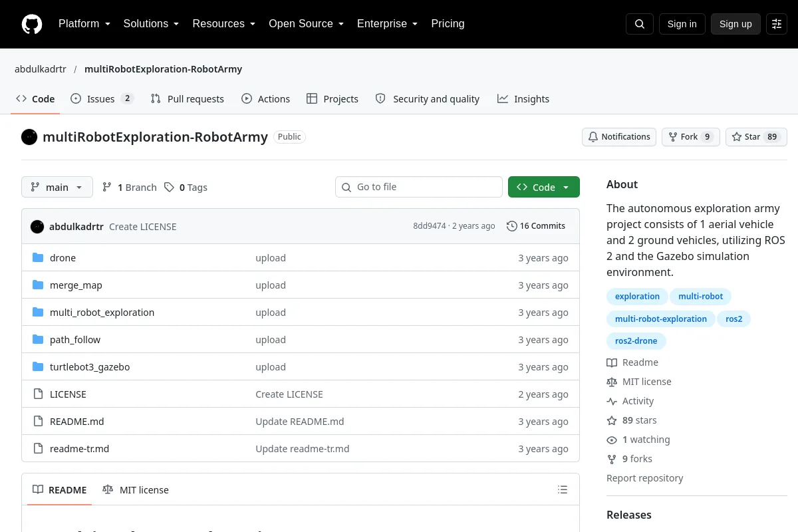The width and height of the screenshot is (798, 532).
Task: Open commit hash 8dd9474
Action: tap(430, 226)
